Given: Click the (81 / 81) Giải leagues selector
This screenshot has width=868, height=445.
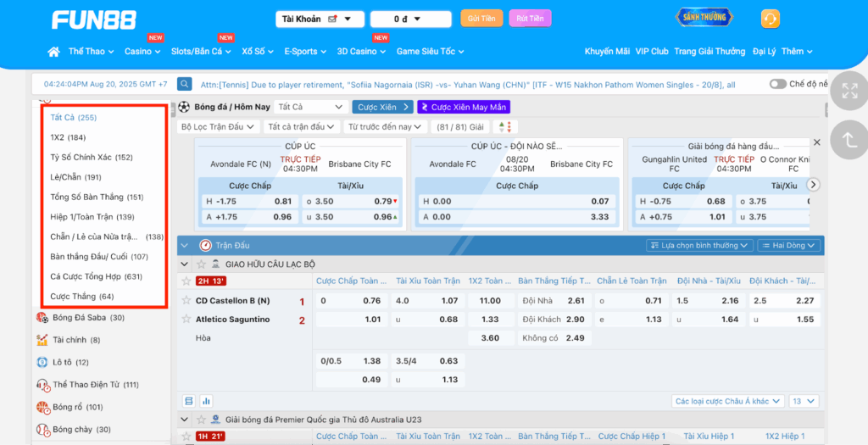Looking at the screenshot, I should (460, 127).
